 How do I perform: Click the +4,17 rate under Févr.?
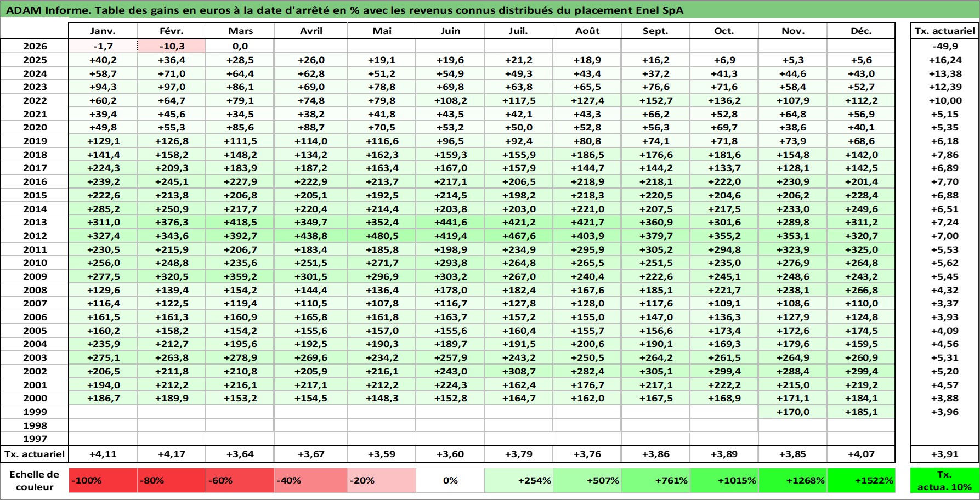(x=171, y=454)
